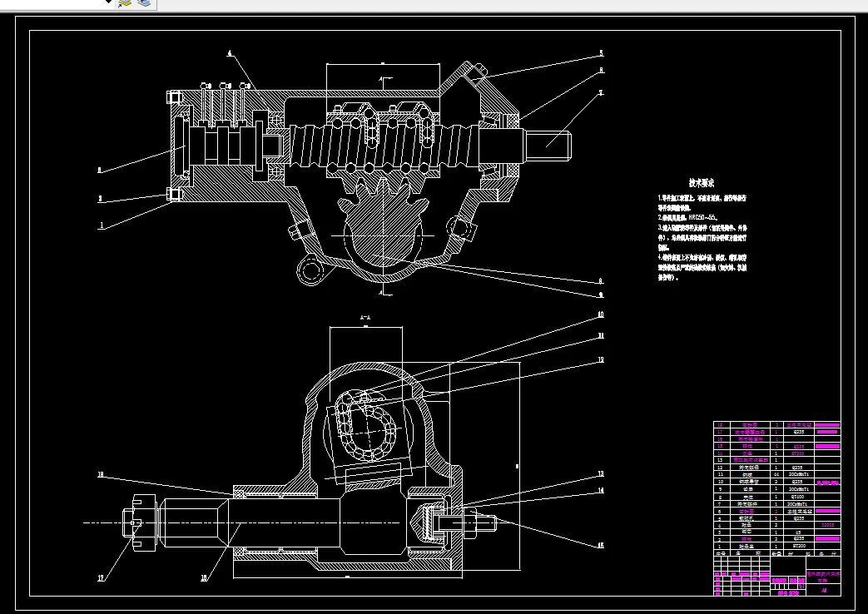Image resolution: width=868 pixels, height=614 pixels.
Task: Expand the layer combo box dropdown arrow
Action: 108,2
